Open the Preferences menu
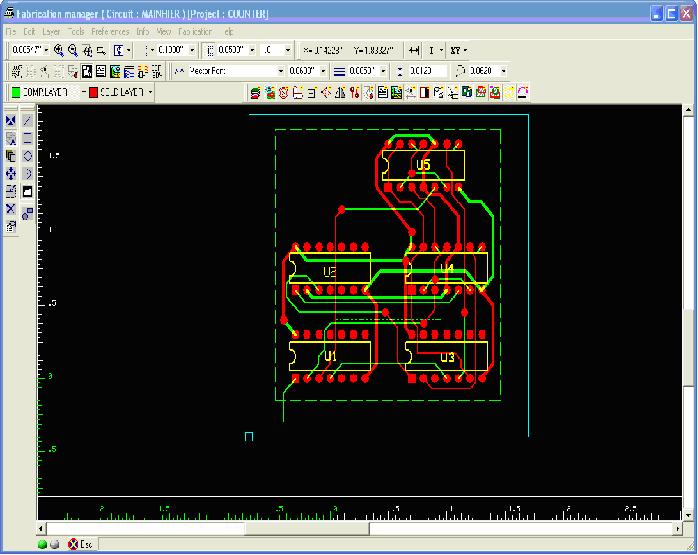The height and width of the screenshot is (555, 698). point(110,32)
